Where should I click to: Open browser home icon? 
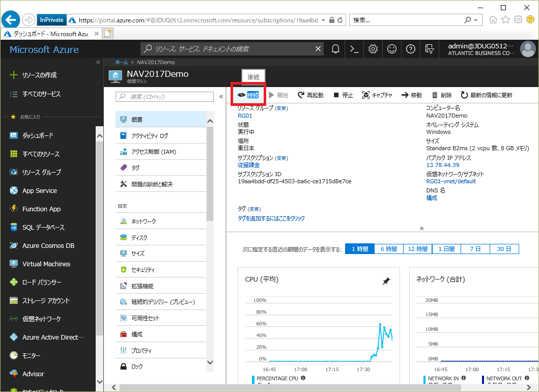tap(493, 19)
